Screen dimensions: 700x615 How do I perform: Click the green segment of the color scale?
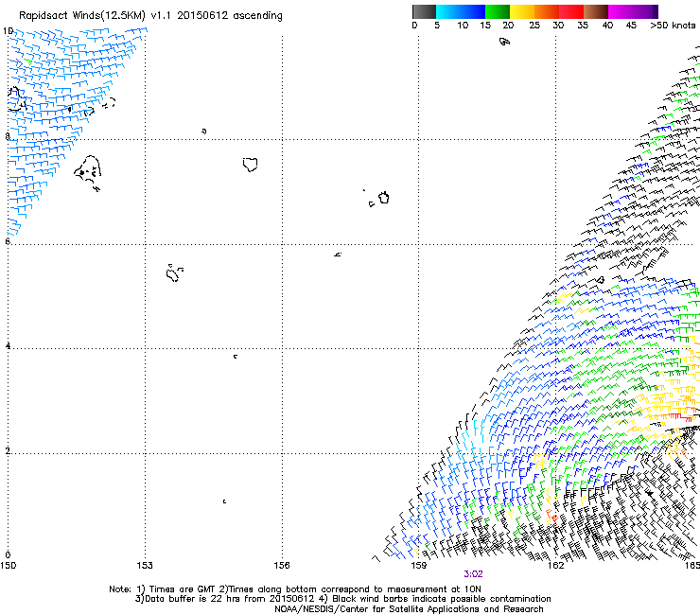pyautogui.click(x=498, y=11)
